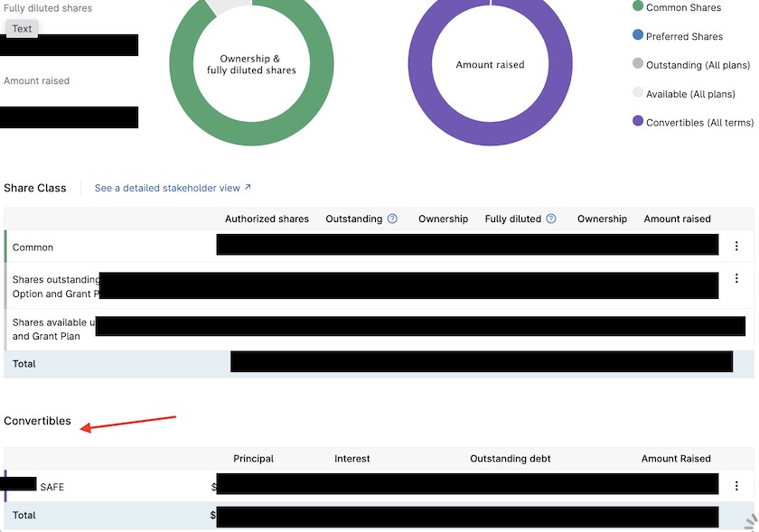Screen dimensions: 759x532
Task: Select the Common share class row
Action: [33, 247]
